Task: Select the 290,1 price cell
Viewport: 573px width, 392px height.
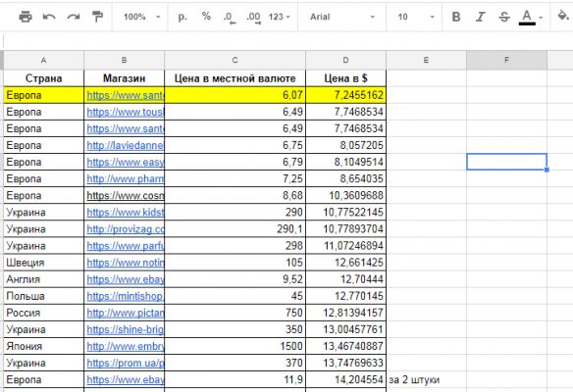Action: coord(234,229)
